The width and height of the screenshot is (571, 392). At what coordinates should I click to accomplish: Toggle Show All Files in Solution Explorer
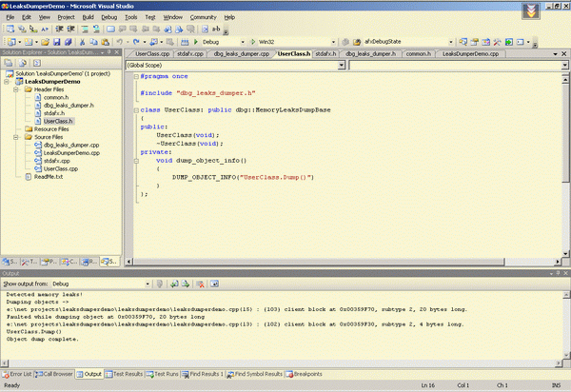point(23,63)
